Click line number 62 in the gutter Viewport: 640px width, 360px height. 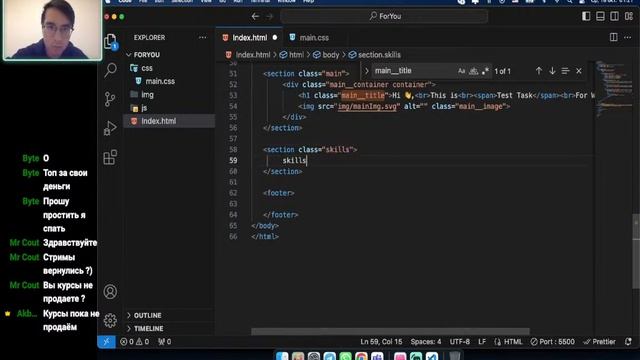pos(233,193)
